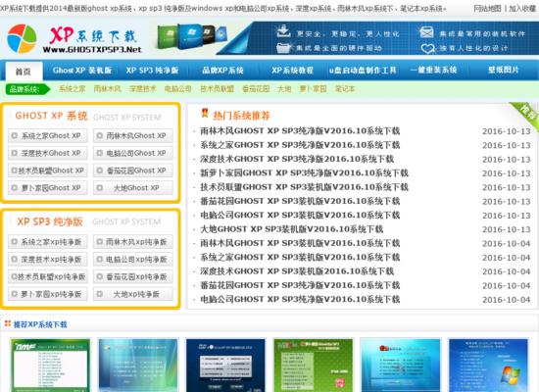Image resolution: width=539 pixels, height=392 pixels.
Task: Click 雨林木风 in the brand systems bar
Action: click(x=107, y=89)
